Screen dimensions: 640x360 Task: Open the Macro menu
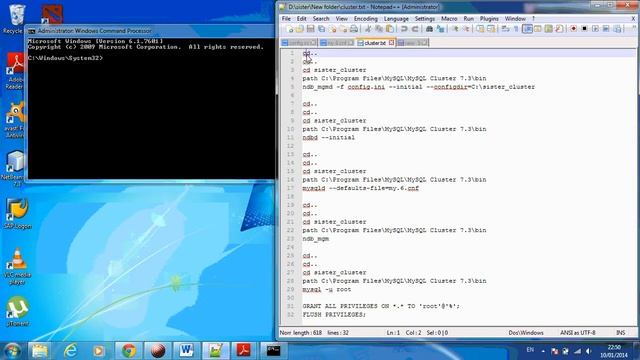(x=449, y=19)
